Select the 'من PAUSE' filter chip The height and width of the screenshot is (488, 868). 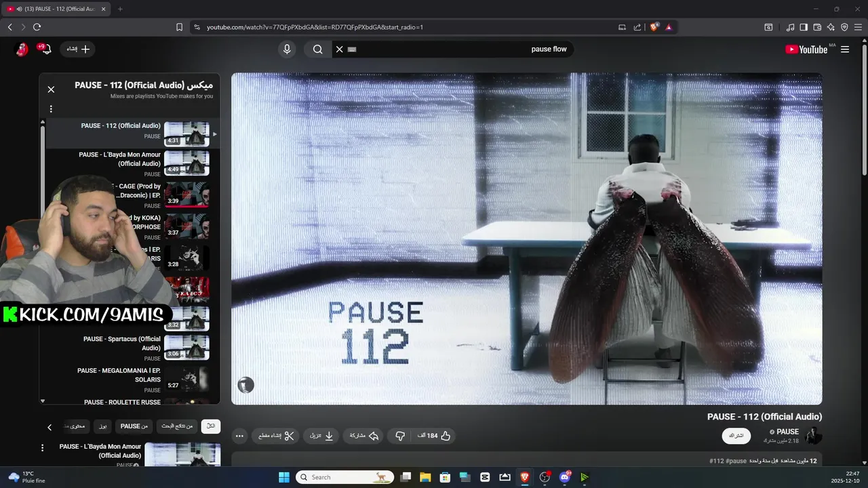point(134,426)
